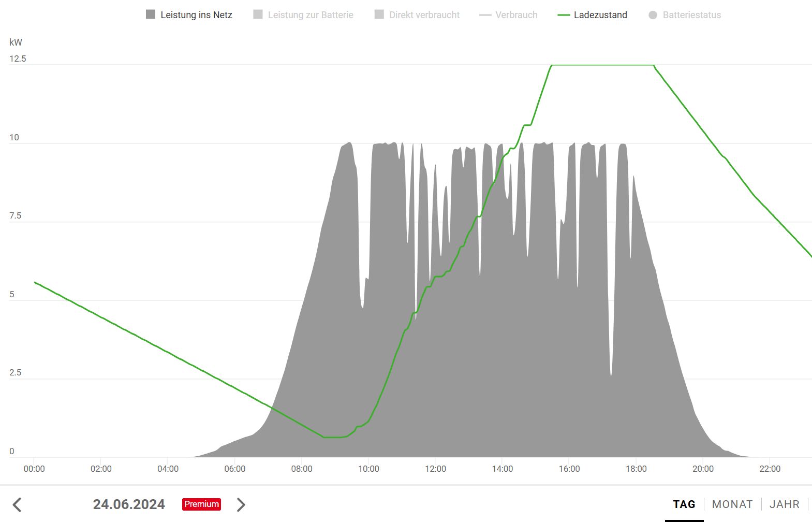Viewport: 812px width, 522px height.
Task: Click the 00:00 time axis label
Action: pos(34,469)
